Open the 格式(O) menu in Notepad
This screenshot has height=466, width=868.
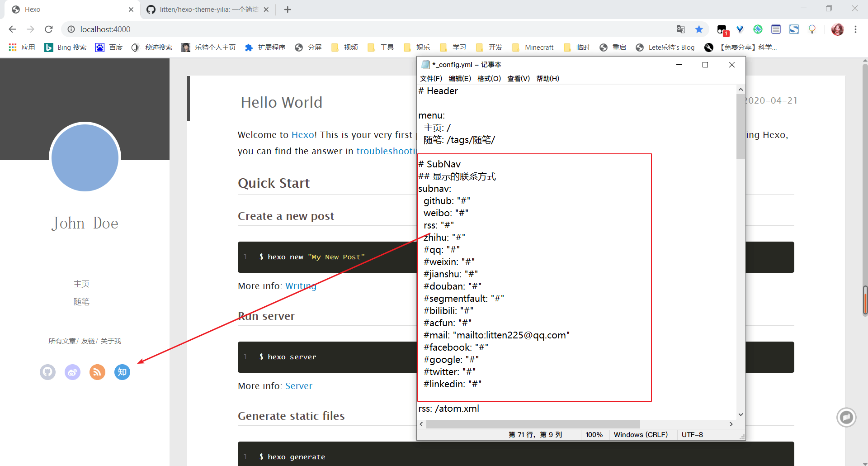coord(489,79)
